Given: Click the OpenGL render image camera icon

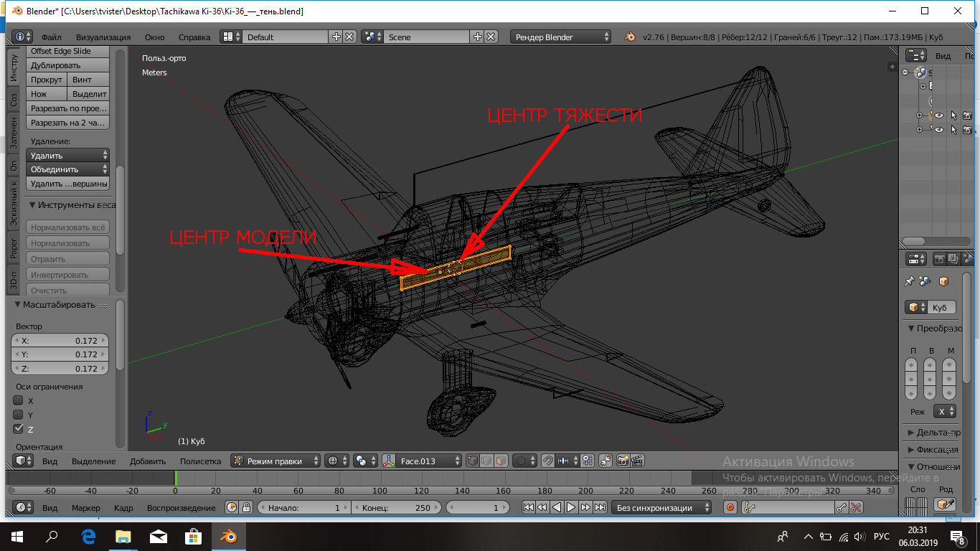Looking at the screenshot, I should tap(622, 461).
